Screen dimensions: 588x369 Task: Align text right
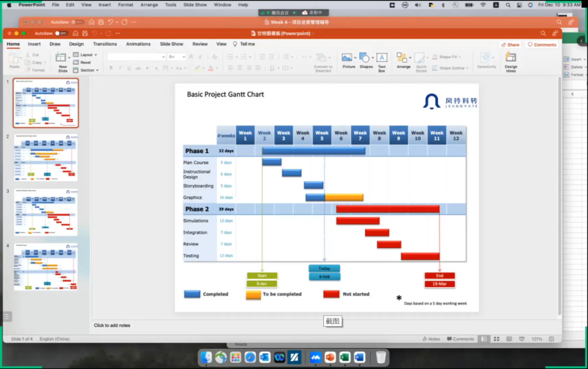pos(249,68)
